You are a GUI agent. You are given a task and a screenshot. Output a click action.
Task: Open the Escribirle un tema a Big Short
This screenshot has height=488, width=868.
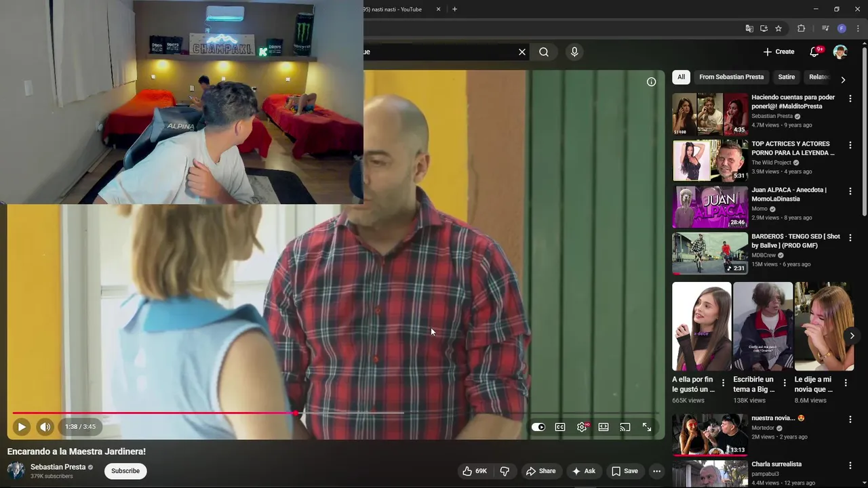pyautogui.click(x=763, y=327)
